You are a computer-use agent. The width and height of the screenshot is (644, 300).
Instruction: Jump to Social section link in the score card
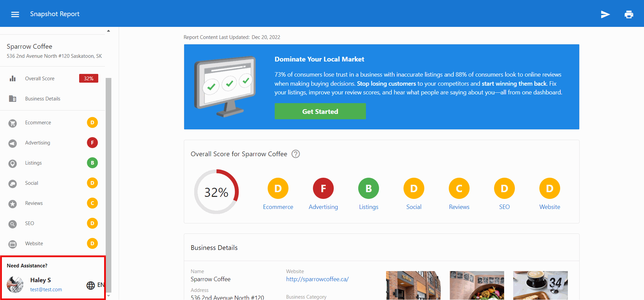(414, 207)
